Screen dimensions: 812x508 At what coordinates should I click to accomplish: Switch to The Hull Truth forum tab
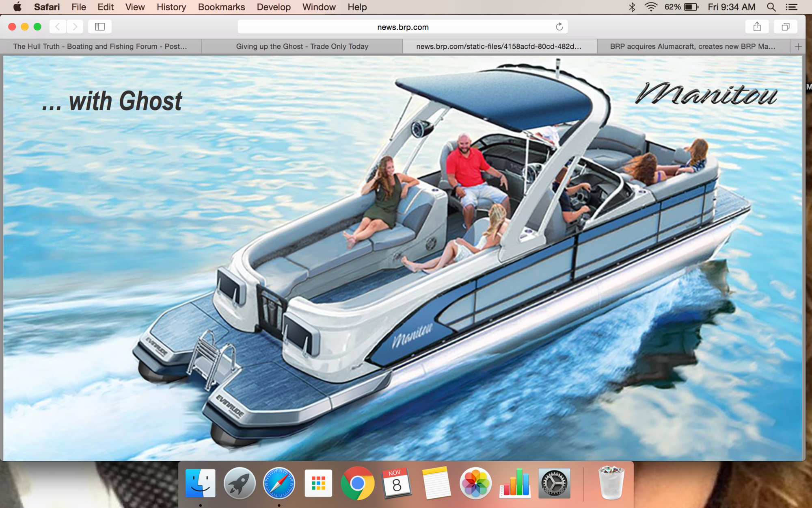pos(100,46)
